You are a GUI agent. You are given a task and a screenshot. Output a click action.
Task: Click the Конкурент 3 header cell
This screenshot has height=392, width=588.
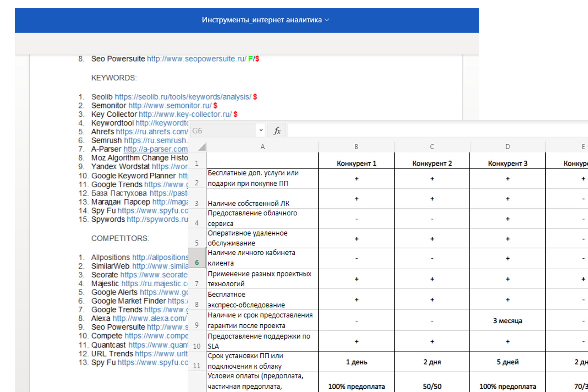(507, 163)
